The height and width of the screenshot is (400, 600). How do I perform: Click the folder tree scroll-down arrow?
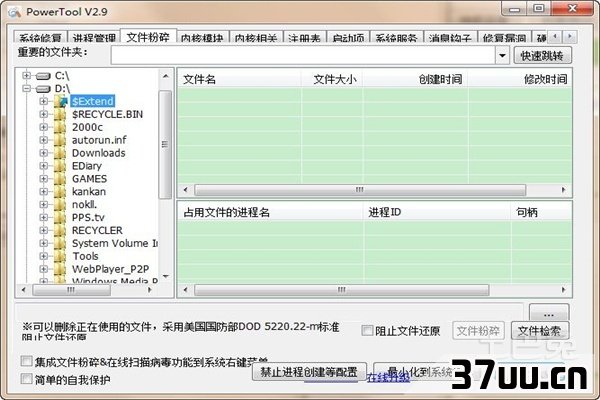tap(166, 276)
